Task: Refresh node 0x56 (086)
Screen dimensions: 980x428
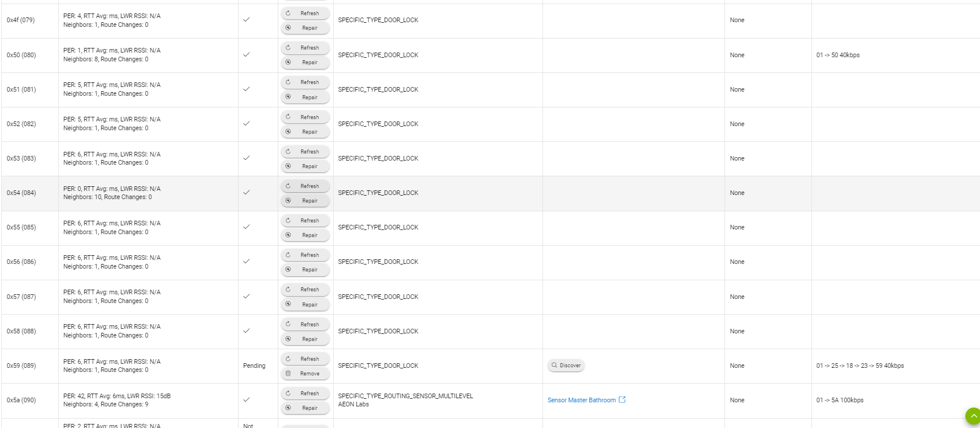Action: pos(305,255)
